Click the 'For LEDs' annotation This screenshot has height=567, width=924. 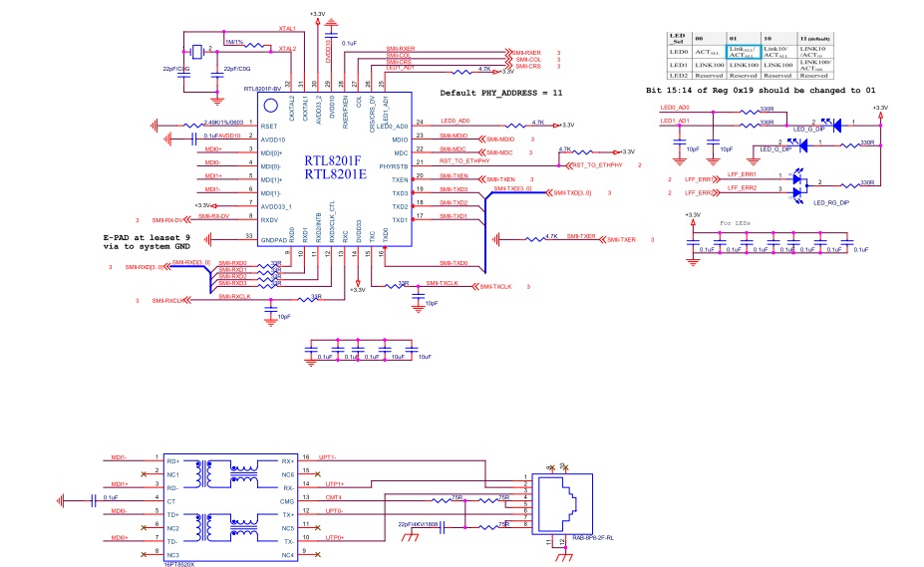[735, 223]
